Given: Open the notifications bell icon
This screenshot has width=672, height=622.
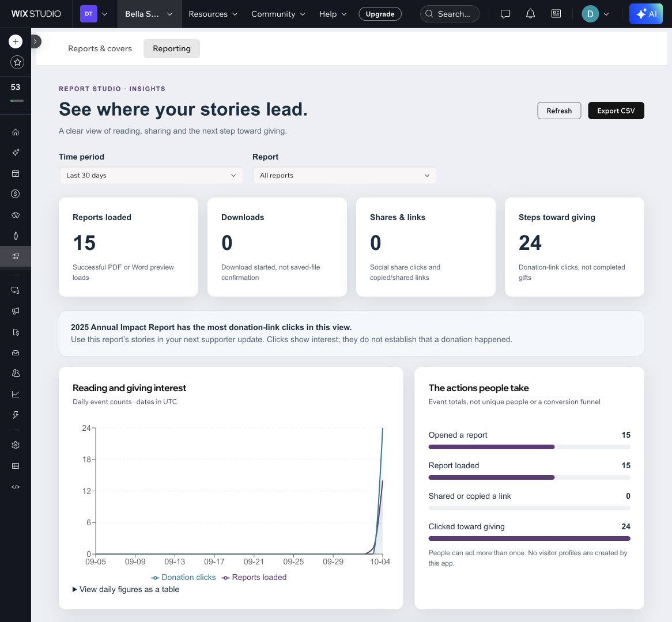Looking at the screenshot, I should pos(530,14).
